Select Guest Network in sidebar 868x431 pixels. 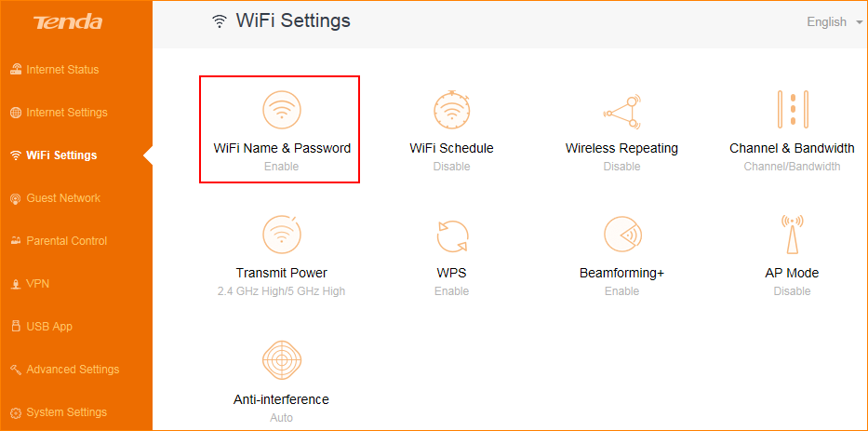pos(62,198)
